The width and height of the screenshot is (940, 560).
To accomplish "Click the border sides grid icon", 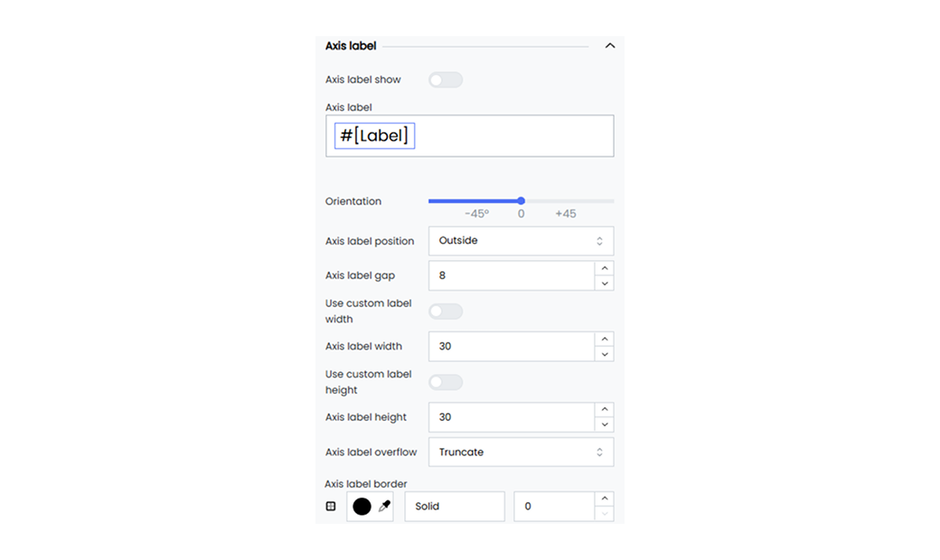I will point(331,506).
